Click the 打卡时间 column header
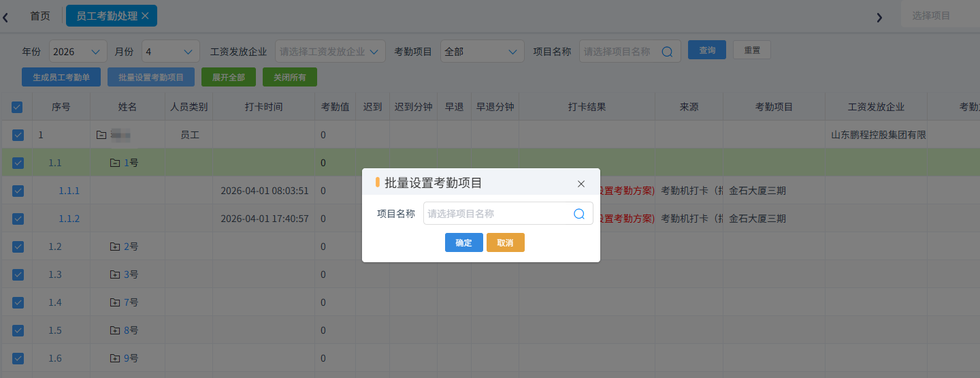This screenshot has height=378, width=980. tap(264, 107)
